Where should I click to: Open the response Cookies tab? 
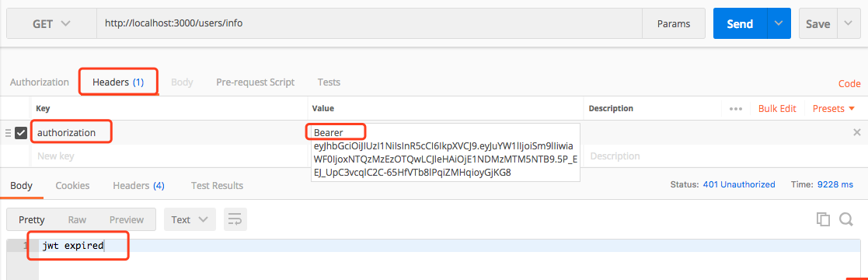tap(72, 185)
